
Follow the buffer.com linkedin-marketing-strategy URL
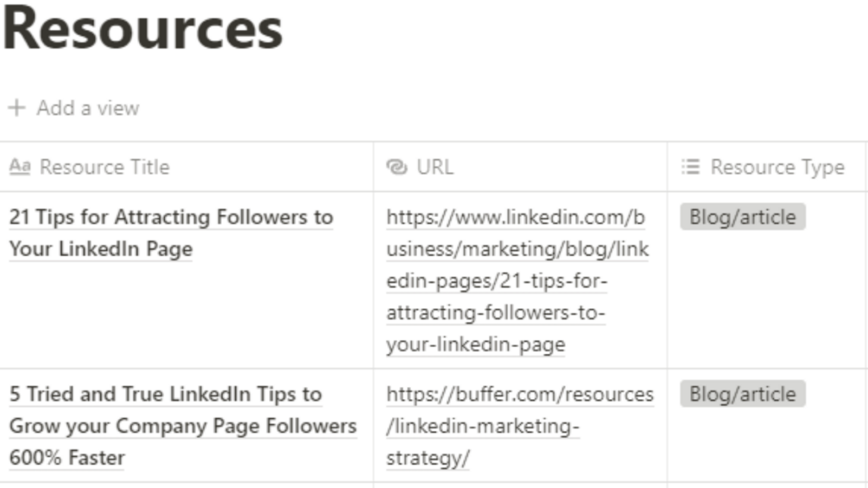520,395
